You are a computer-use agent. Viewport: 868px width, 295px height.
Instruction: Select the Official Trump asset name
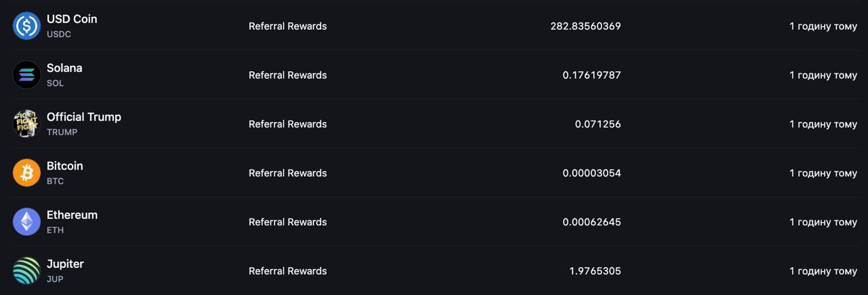(84, 117)
